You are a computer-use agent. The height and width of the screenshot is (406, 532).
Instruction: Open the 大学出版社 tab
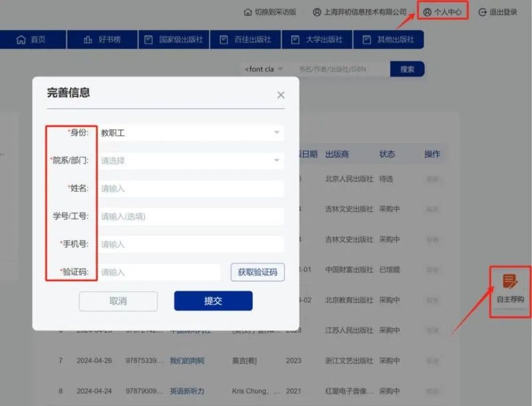(317, 40)
